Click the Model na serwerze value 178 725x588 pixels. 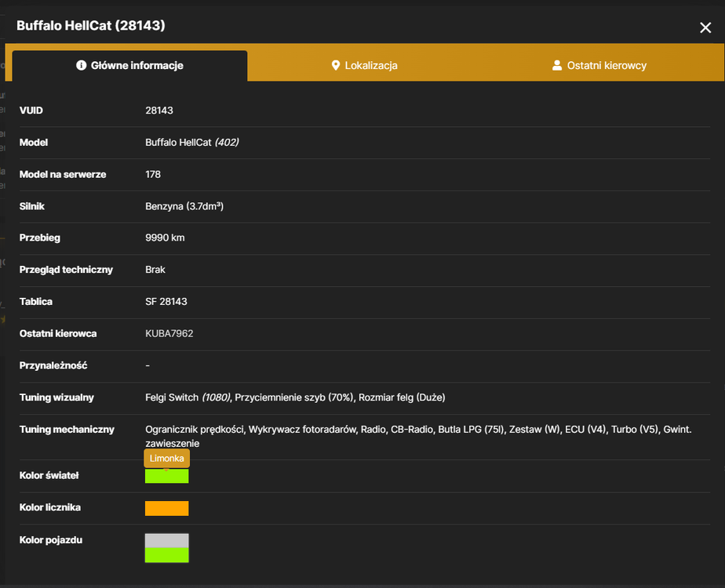click(x=153, y=174)
